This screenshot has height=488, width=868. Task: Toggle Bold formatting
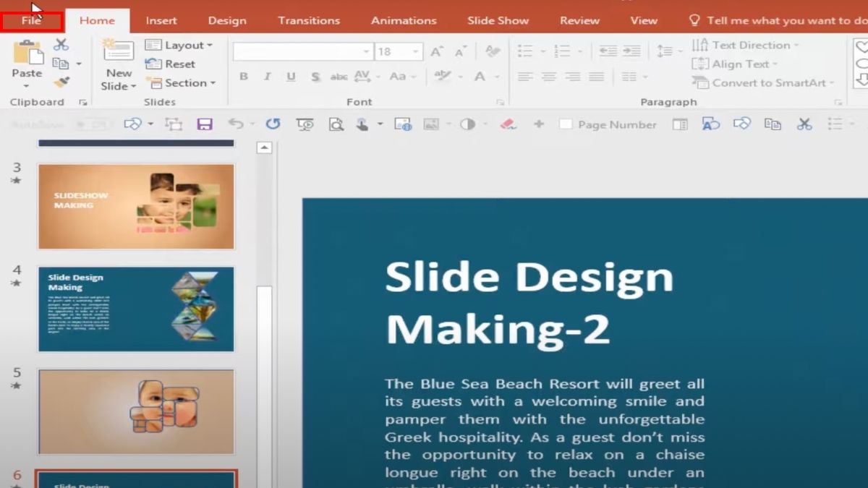(244, 77)
